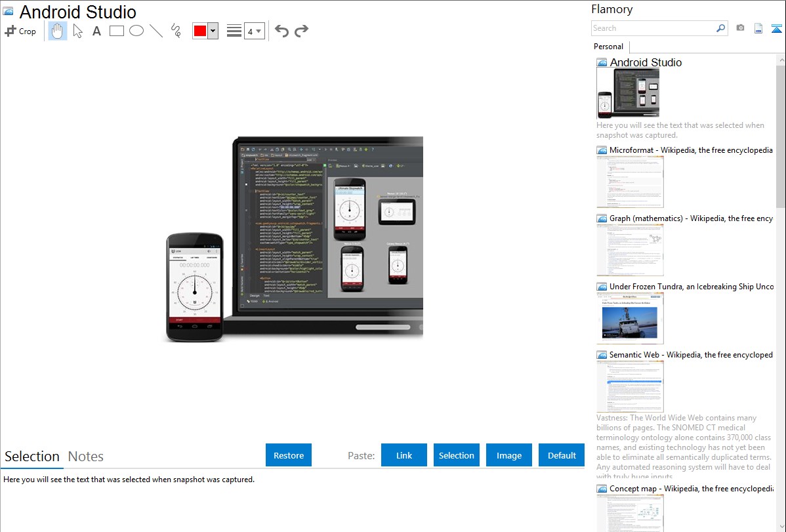Click the Concept map snapshot thumbnail
The image size is (786, 532).
coord(630,513)
